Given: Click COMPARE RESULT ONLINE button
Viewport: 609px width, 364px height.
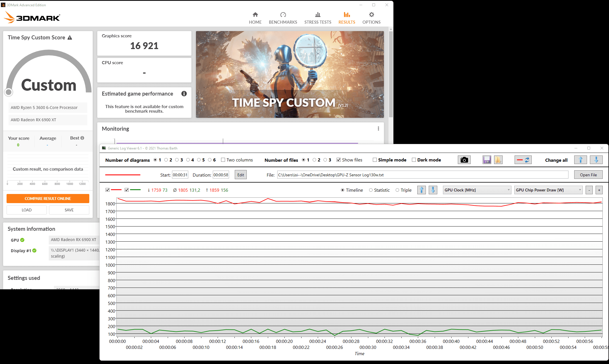Looking at the screenshot, I should (x=48, y=199).
